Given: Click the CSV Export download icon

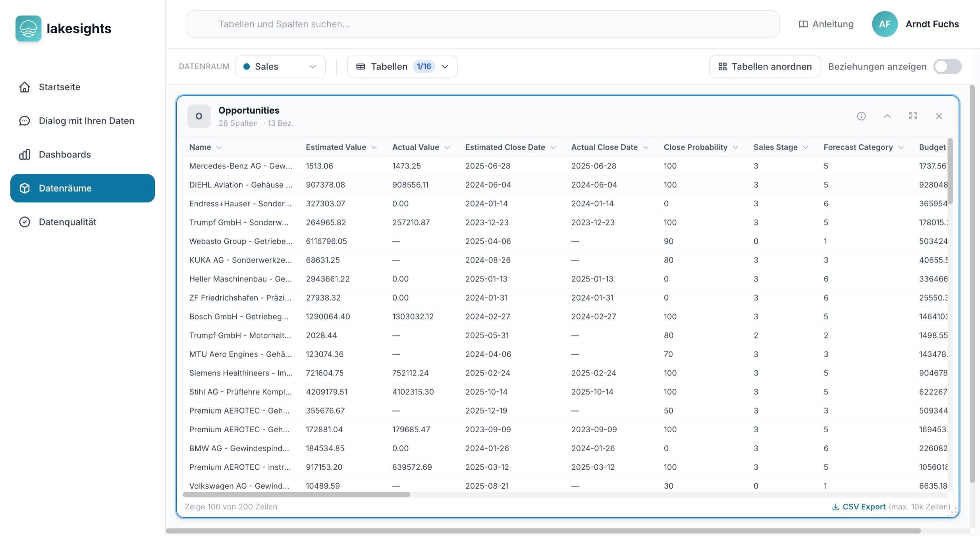Looking at the screenshot, I should 835,507.
